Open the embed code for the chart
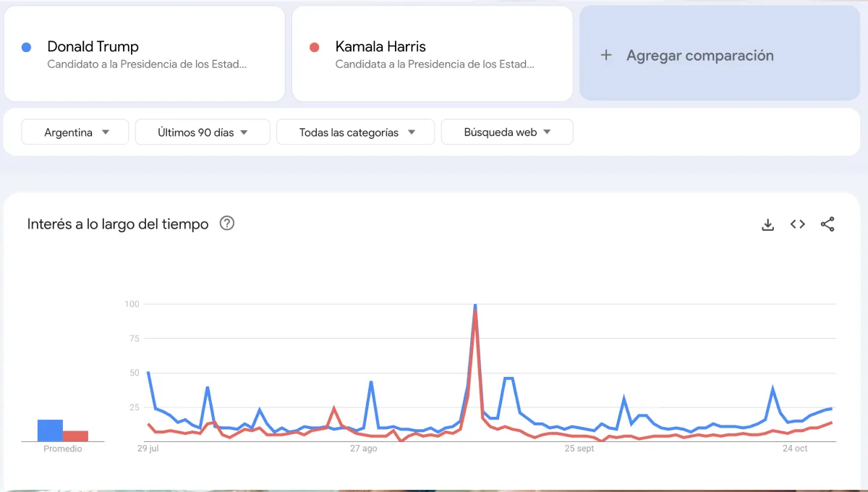 [797, 224]
